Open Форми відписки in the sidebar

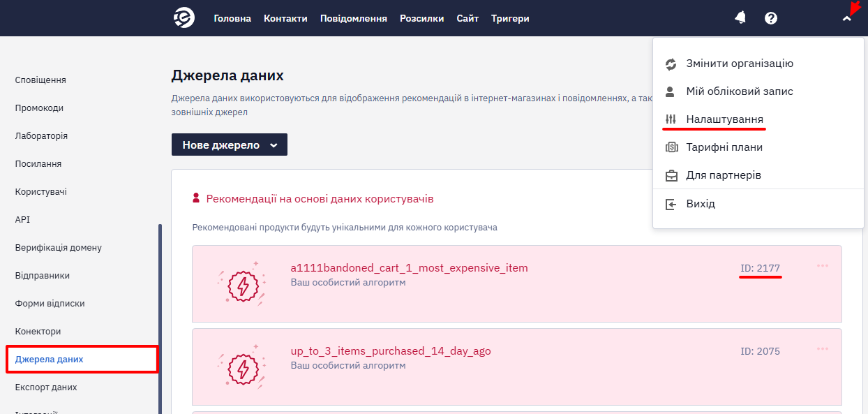coord(50,304)
